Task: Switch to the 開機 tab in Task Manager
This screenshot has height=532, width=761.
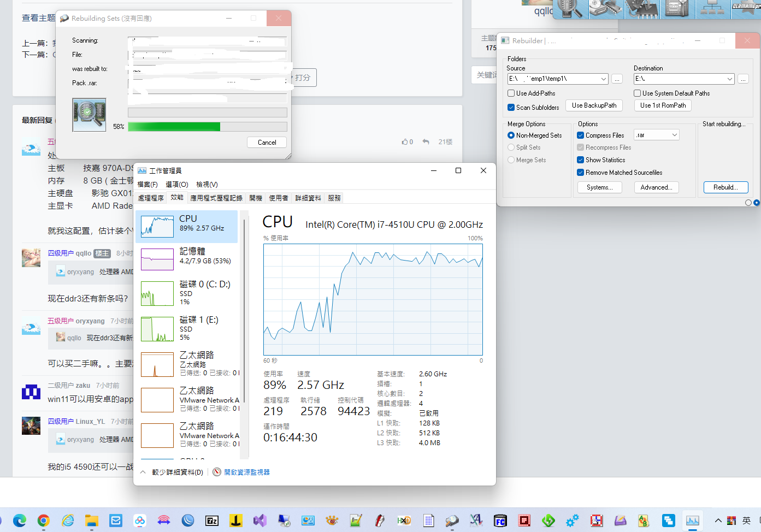Action: 256,198
